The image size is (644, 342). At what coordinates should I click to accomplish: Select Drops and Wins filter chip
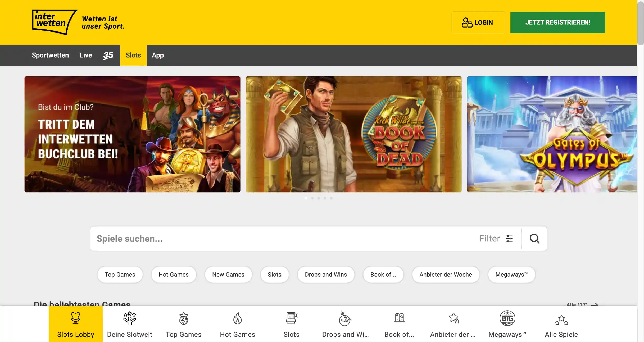click(x=326, y=275)
